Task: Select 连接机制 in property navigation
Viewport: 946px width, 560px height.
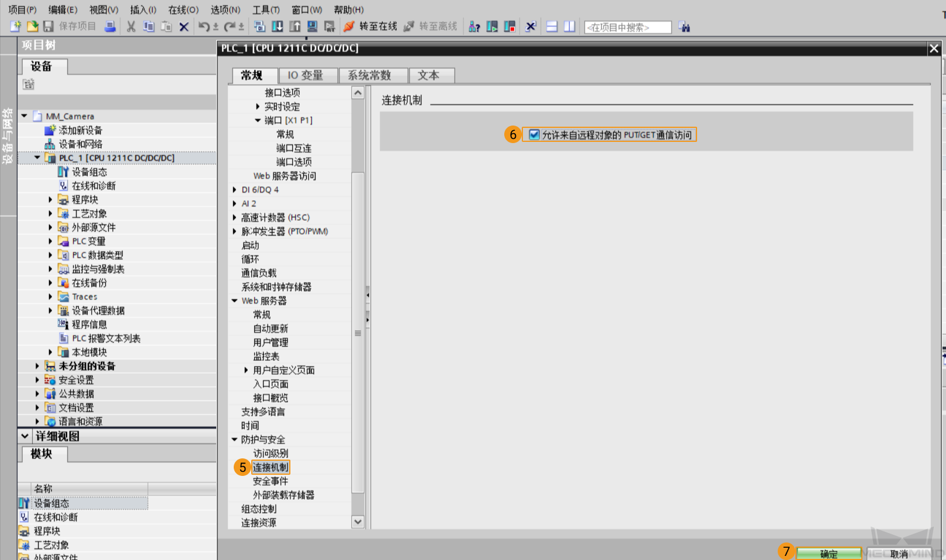Action: tap(271, 467)
